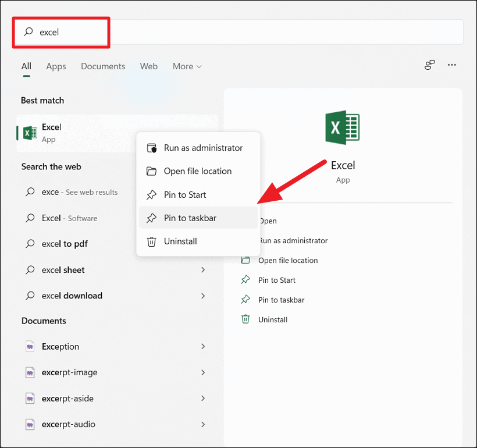
Task: Switch to the Web tab
Action: pyautogui.click(x=149, y=66)
